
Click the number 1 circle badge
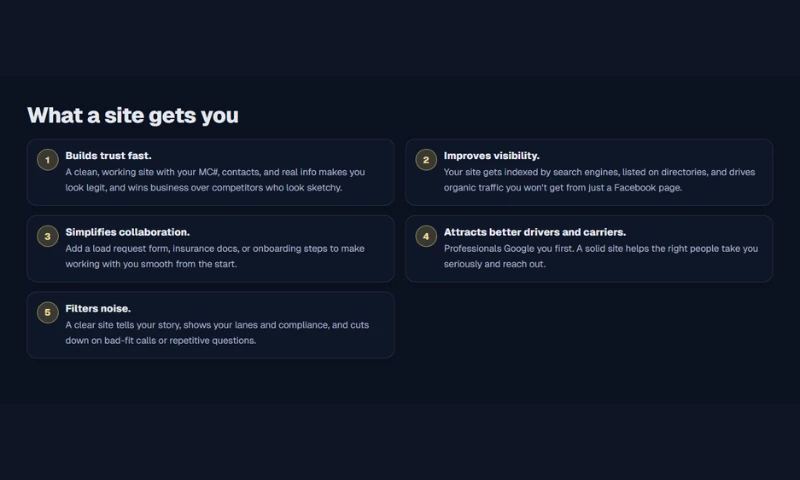(48, 160)
